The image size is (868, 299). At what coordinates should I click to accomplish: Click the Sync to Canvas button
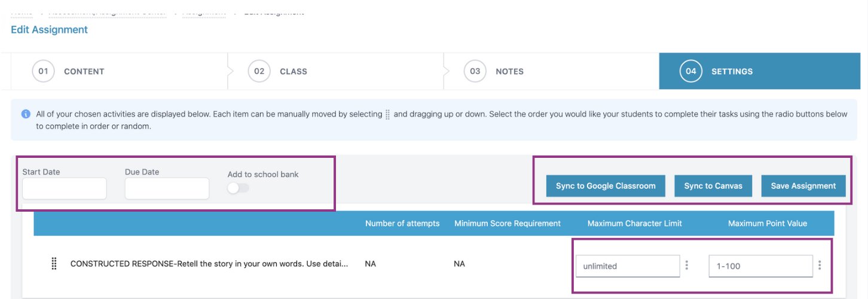point(713,186)
